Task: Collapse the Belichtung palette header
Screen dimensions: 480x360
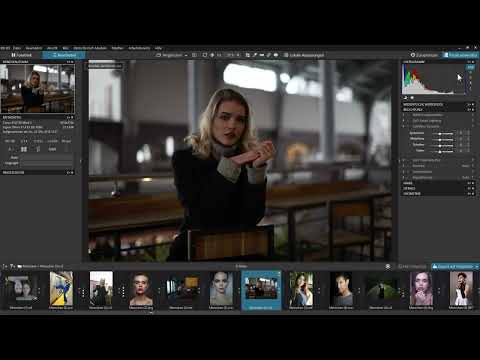Action: tap(438, 109)
